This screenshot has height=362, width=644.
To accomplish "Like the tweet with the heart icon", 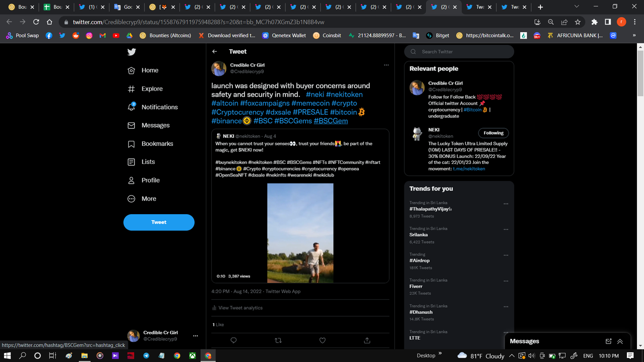I will 322,340.
